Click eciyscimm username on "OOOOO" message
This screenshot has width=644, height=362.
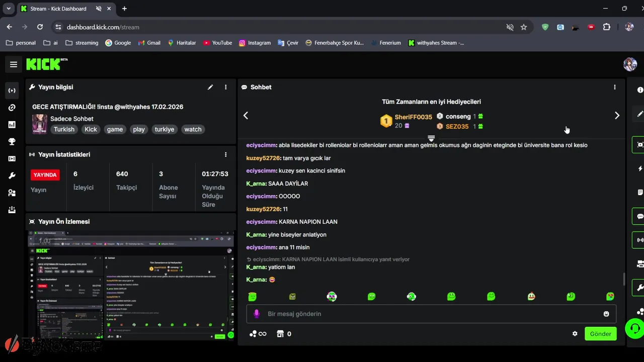pos(262,196)
